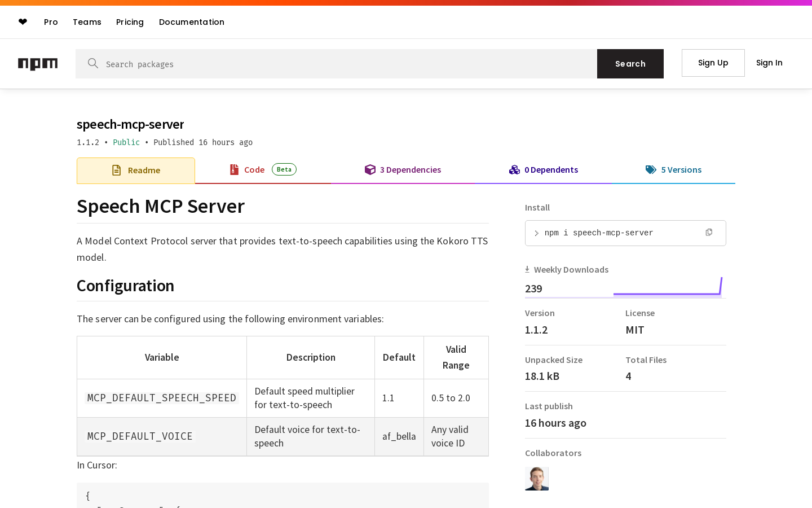Click the Sign In link

769,63
